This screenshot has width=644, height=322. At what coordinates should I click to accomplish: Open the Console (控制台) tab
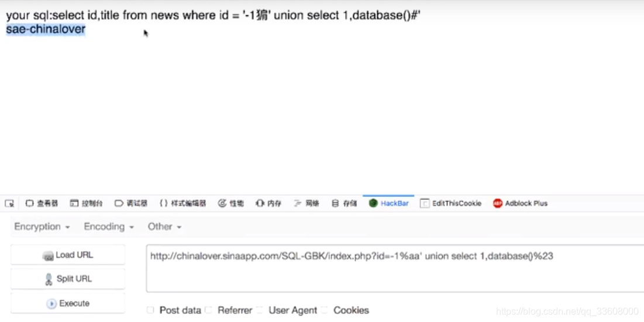(86, 203)
